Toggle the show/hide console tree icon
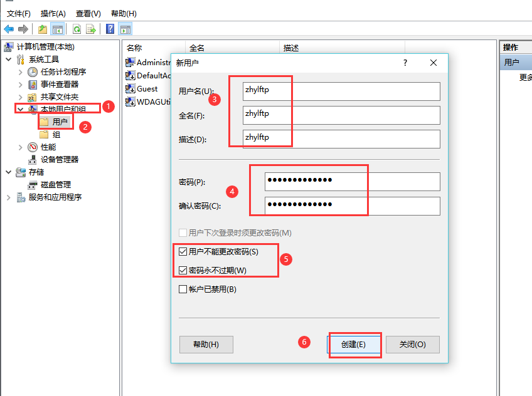The image size is (532, 396). pos(58,28)
